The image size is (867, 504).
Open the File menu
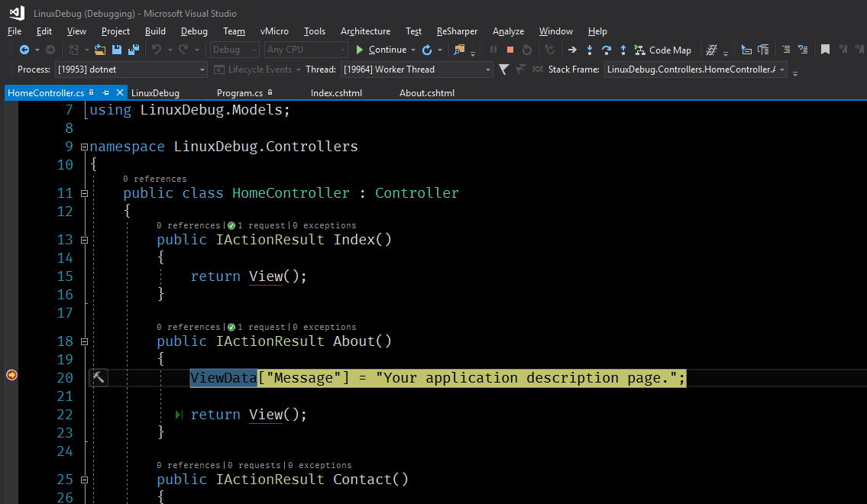(x=15, y=31)
